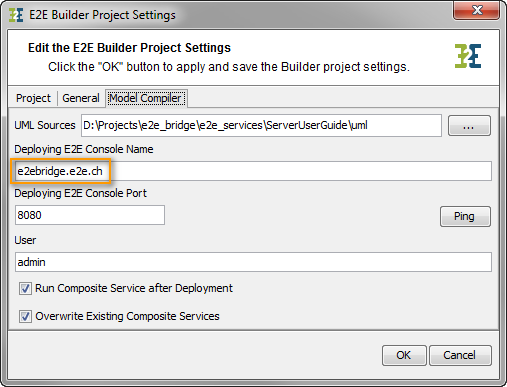This screenshot has height=387, width=507.
Task: Toggle Run Composite Service after Deployment checkbox
Action: click(25, 288)
